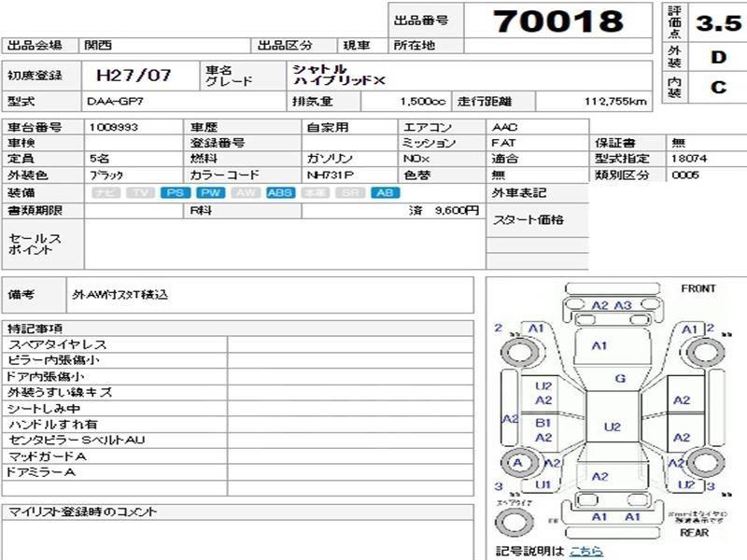Click the REAR label on the diagram
This screenshot has width=747, height=560.
[694, 532]
